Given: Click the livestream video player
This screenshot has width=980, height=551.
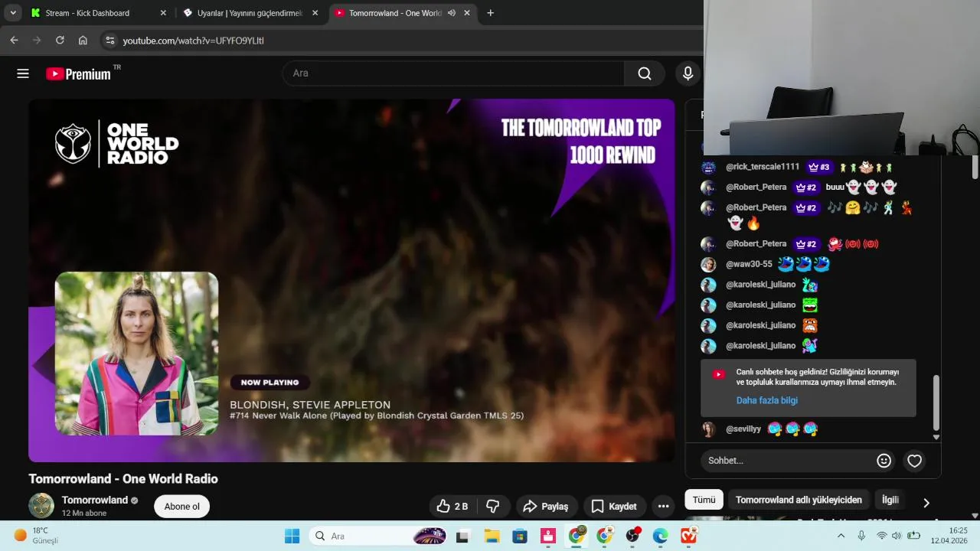Looking at the screenshot, I should coord(352,280).
